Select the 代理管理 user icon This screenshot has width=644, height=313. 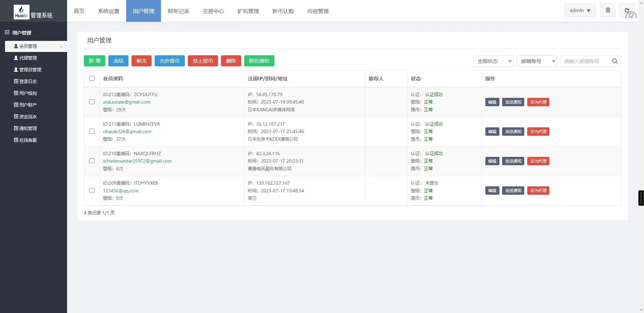point(15,58)
